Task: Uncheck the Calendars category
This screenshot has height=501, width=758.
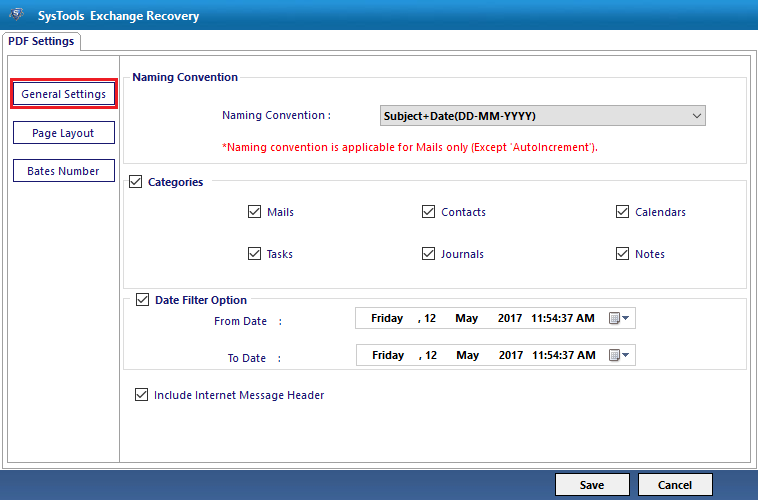Action: tap(622, 212)
